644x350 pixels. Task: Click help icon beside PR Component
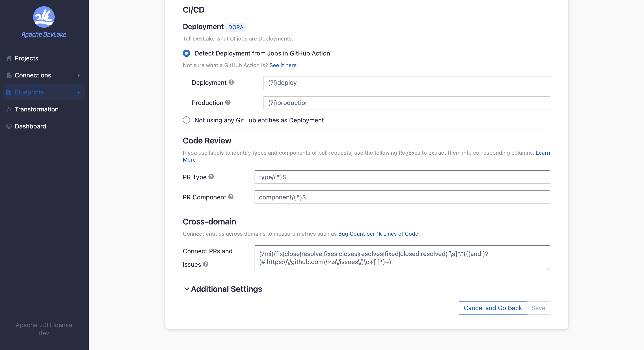coord(231,197)
